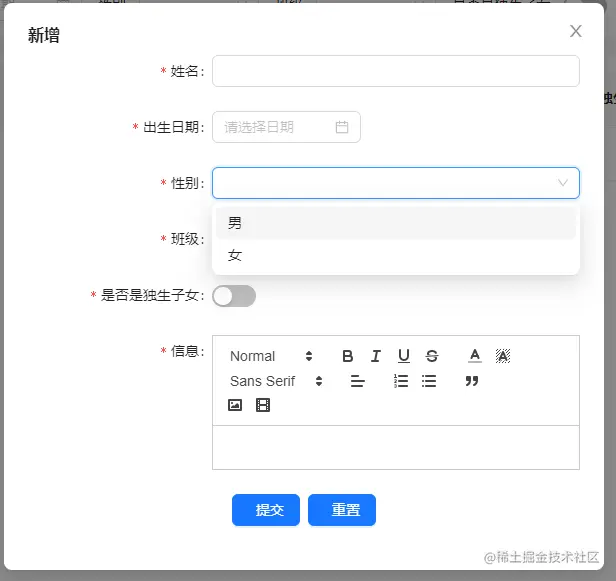Toggle italic formatting in editor toolbar
616x581 pixels.
click(376, 356)
